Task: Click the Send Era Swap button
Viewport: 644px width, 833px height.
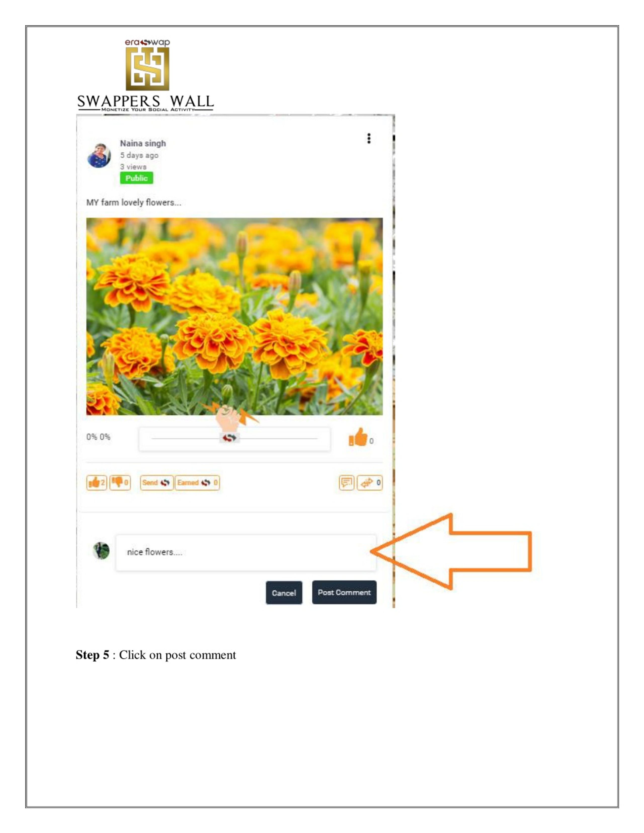Action: [156, 483]
